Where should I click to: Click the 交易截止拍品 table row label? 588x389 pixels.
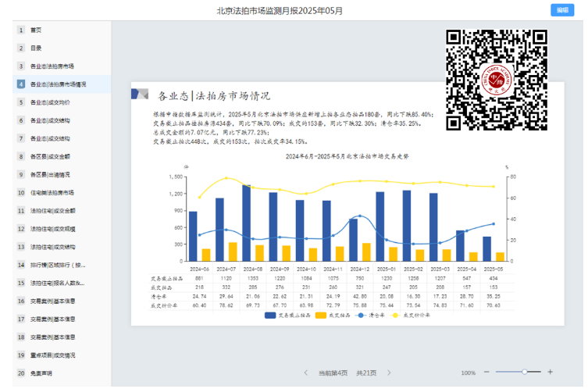click(x=167, y=279)
